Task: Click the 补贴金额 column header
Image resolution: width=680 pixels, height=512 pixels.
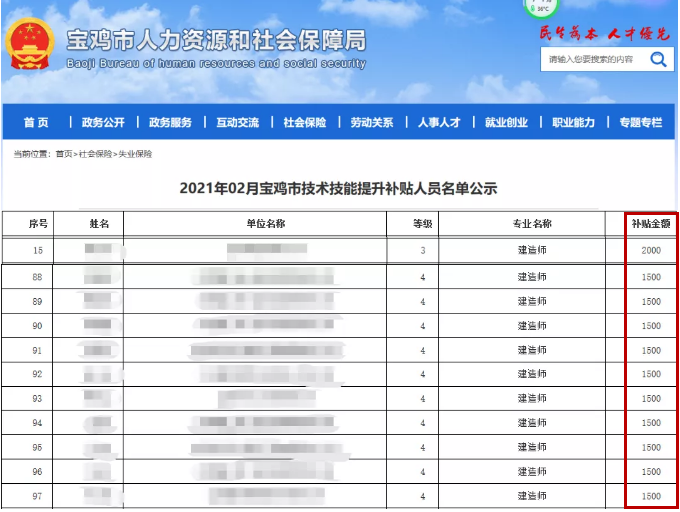Action: (x=651, y=224)
